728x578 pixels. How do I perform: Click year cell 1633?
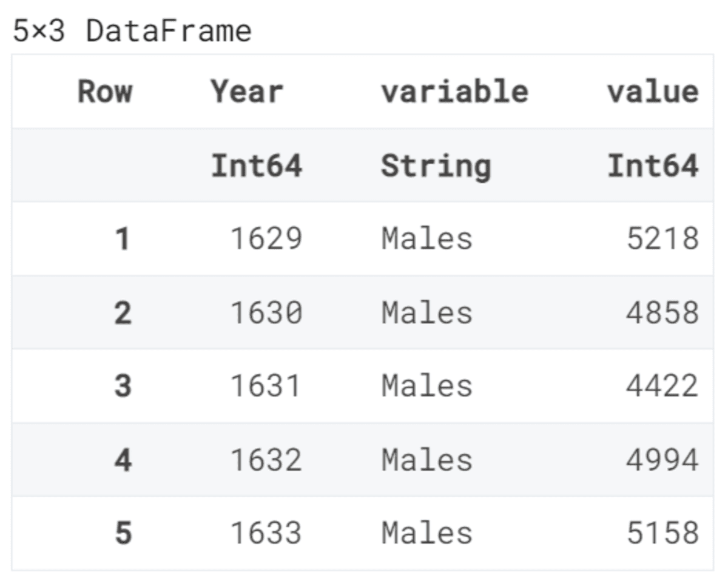(x=266, y=534)
